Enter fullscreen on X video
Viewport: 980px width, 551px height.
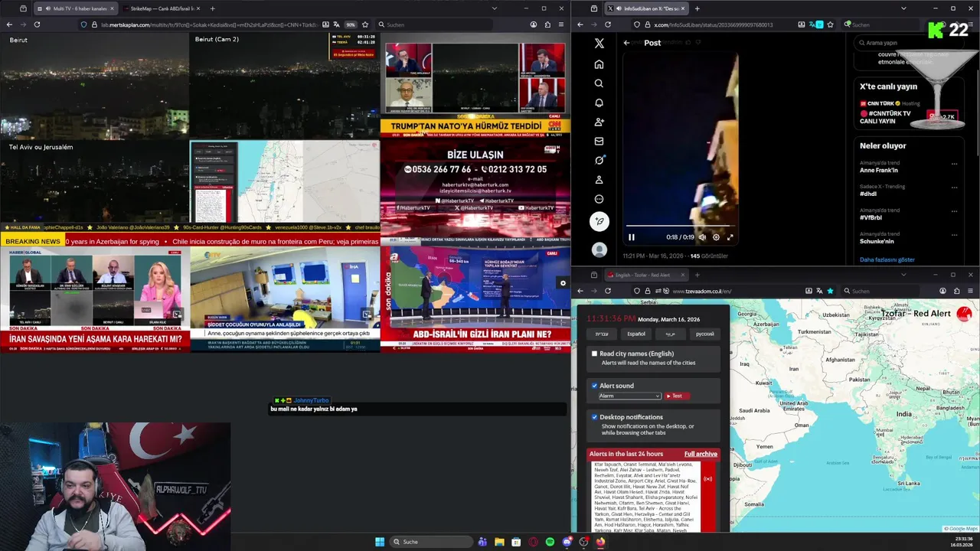(x=730, y=237)
